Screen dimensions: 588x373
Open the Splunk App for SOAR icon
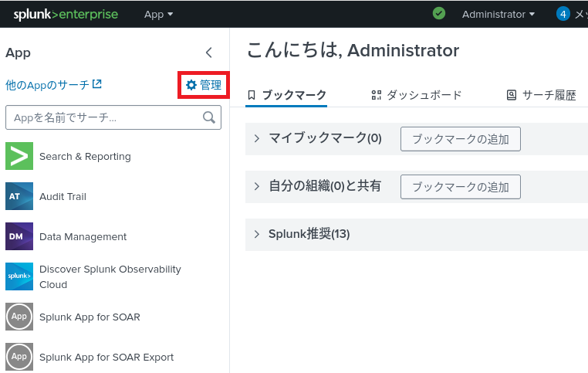coord(19,317)
